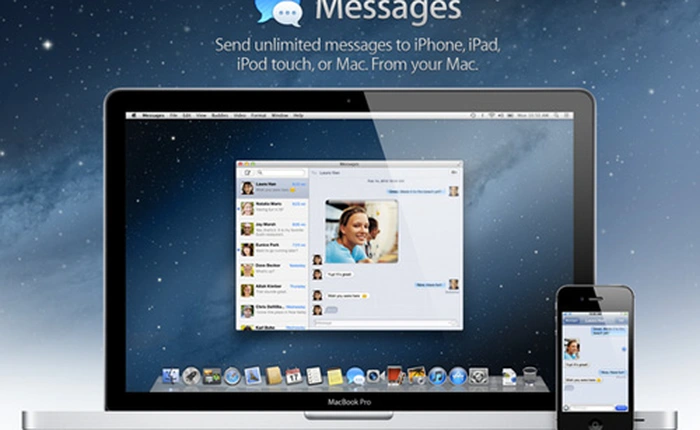Click volume icon in menu bar
700x430 pixels.
coord(501,115)
